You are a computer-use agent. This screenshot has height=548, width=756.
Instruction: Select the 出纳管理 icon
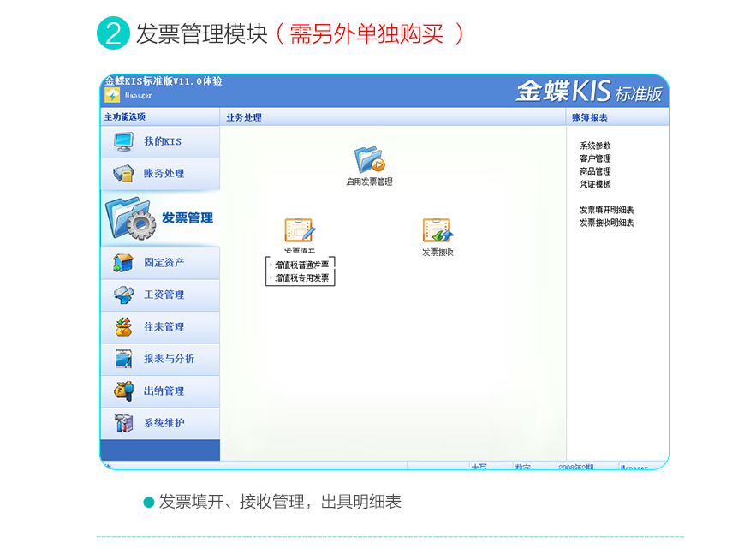click(x=123, y=391)
